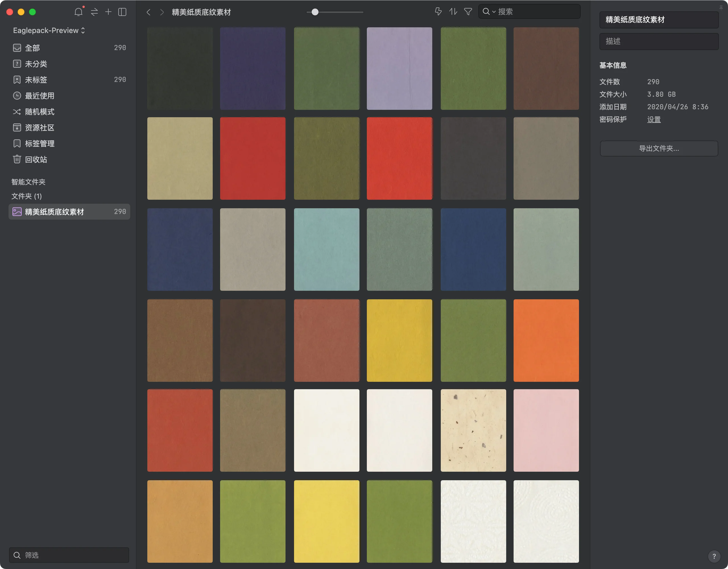Click the 导出文件夹... button

tap(659, 149)
